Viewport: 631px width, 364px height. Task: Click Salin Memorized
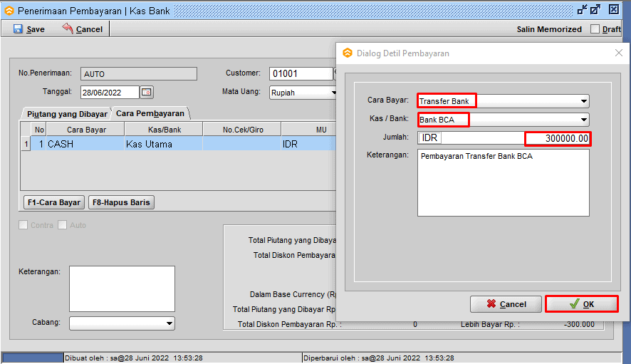click(549, 29)
